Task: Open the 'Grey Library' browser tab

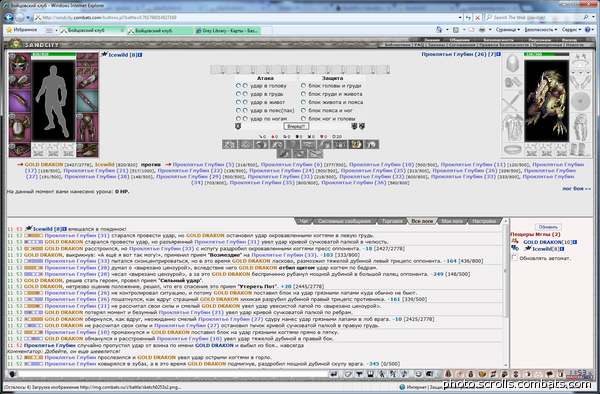Action: [x=228, y=31]
